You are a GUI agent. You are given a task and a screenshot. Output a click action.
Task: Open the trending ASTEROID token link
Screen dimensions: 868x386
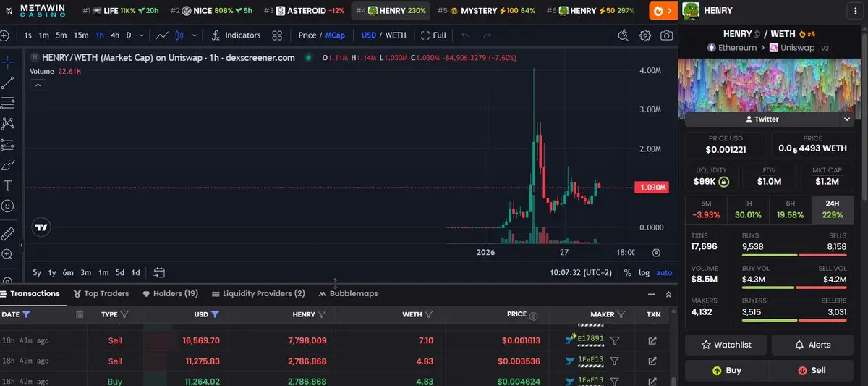304,11
